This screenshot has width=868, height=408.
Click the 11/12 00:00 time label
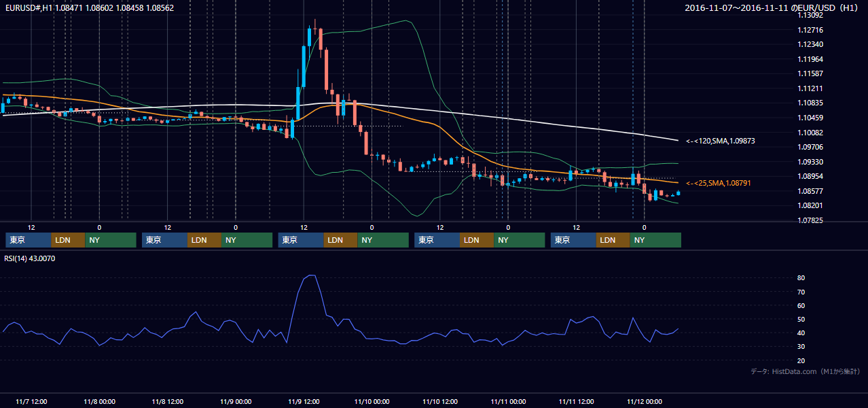coord(644,402)
